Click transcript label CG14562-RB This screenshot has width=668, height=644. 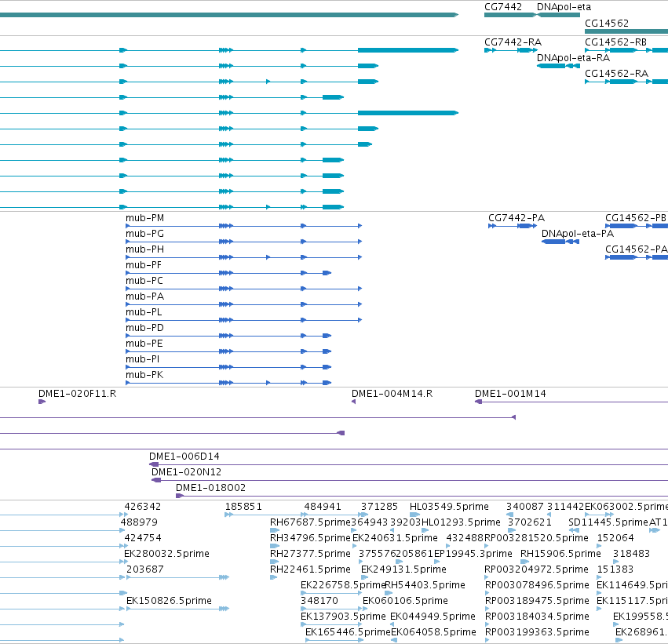point(615,42)
